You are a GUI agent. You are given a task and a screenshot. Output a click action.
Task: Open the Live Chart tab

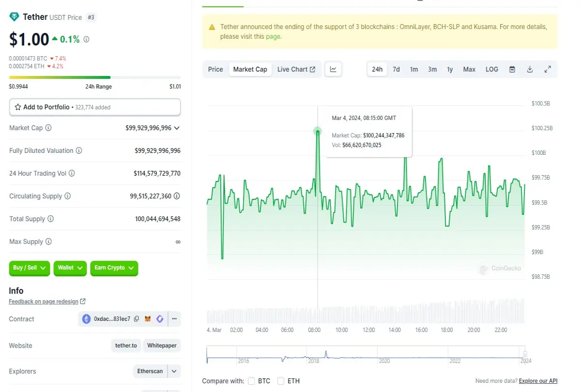[296, 69]
